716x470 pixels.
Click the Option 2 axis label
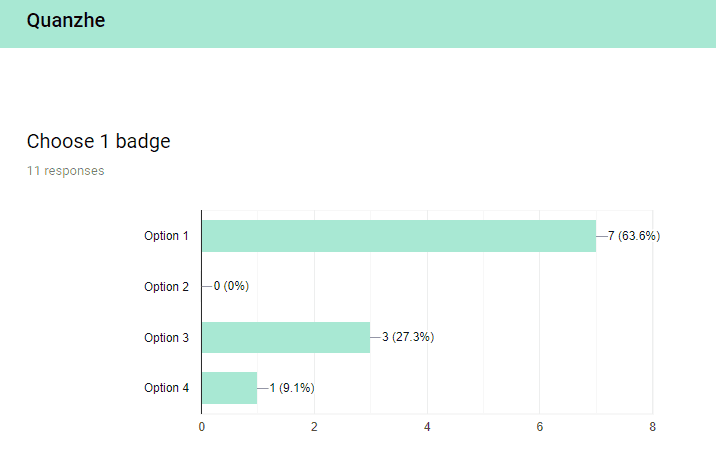click(166, 286)
